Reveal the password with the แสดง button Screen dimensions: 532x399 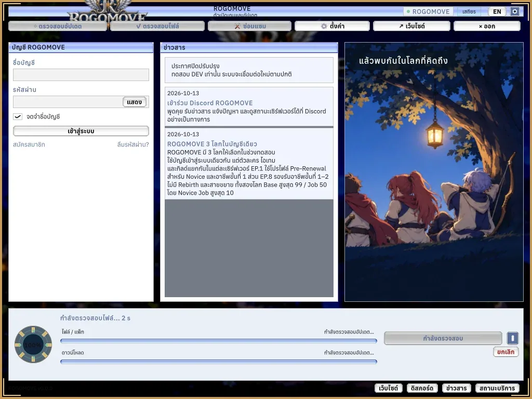click(x=135, y=102)
